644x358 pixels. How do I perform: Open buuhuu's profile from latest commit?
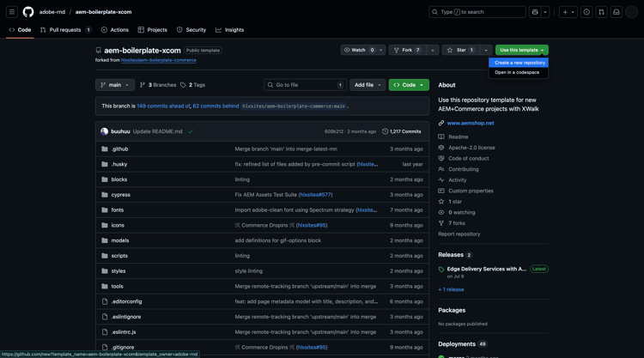click(120, 131)
